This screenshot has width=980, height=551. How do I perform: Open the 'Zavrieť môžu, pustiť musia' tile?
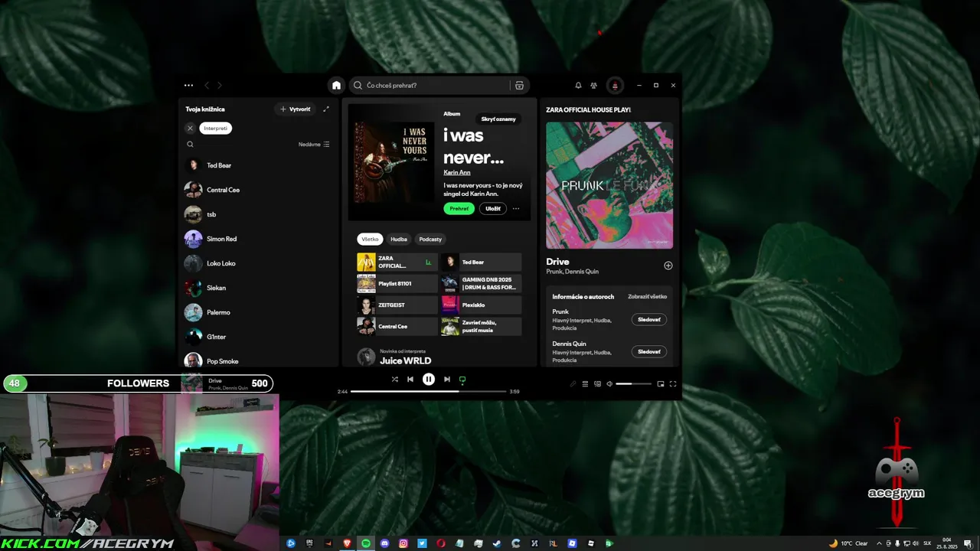[x=481, y=327]
